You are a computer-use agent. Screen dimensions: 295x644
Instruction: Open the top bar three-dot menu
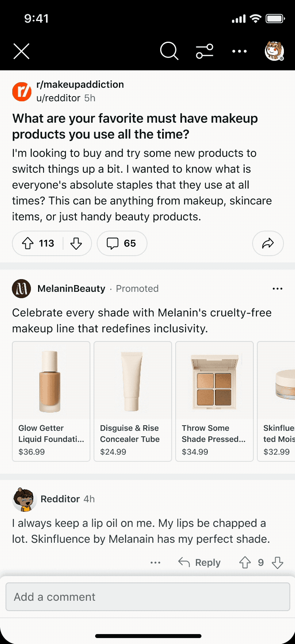tap(239, 51)
